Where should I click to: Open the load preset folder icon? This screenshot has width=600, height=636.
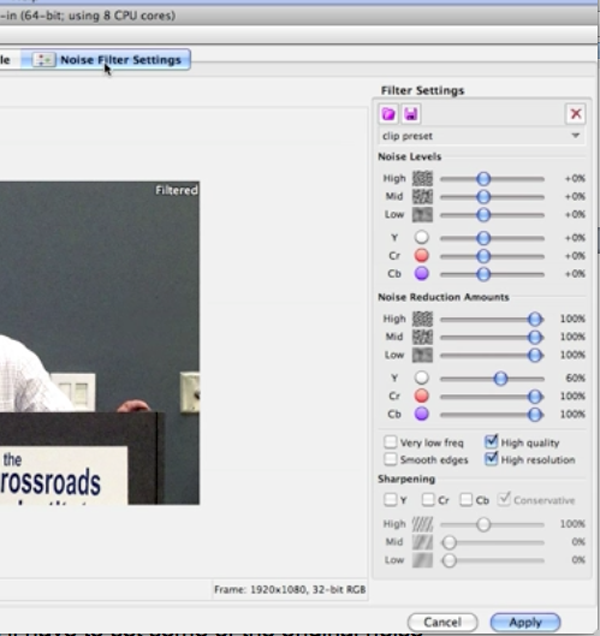click(388, 114)
